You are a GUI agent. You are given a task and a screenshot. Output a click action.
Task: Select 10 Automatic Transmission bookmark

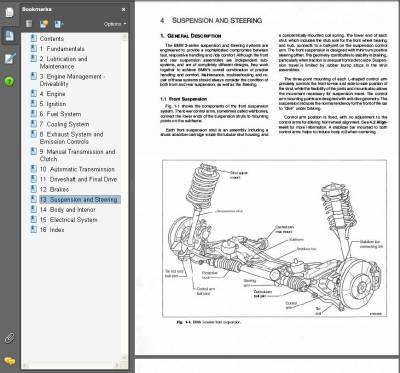coord(77,169)
